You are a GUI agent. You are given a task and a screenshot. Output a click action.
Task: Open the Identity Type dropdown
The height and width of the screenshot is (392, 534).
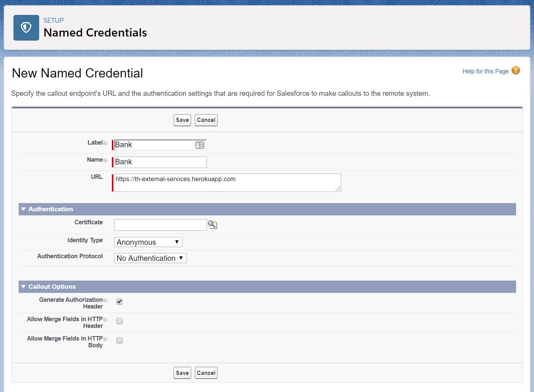click(148, 242)
